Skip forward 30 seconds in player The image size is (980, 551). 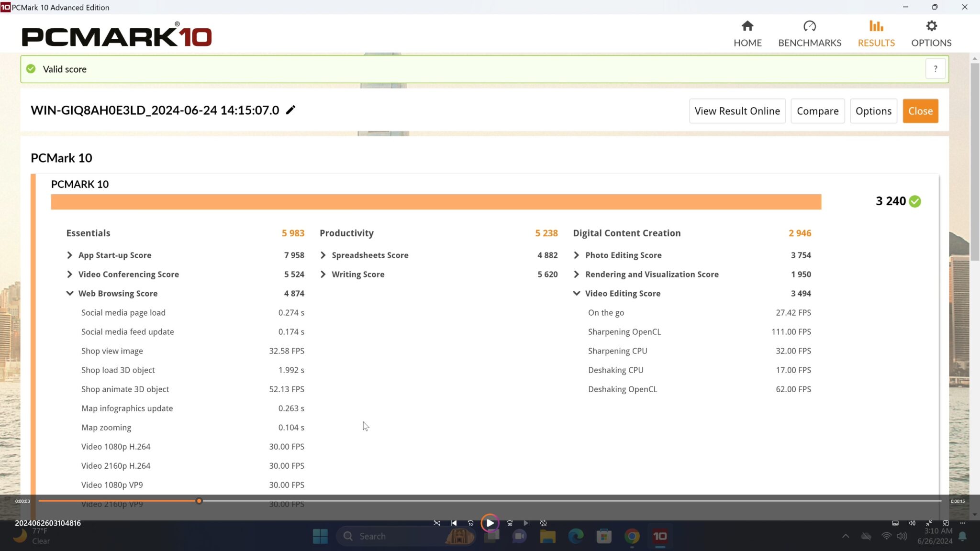point(510,523)
